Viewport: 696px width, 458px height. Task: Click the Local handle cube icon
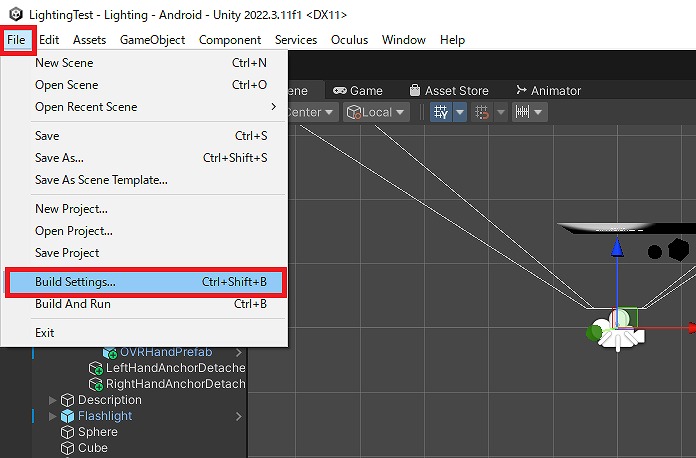point(353,113)
